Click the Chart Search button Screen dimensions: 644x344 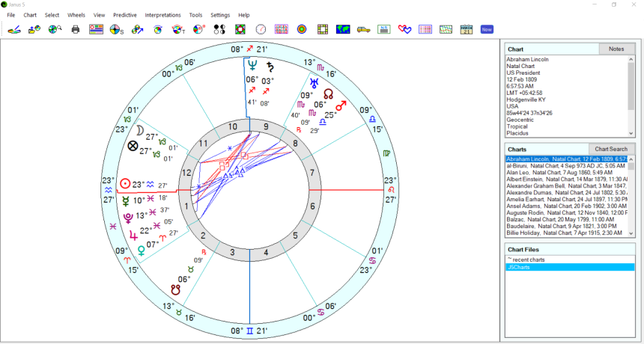(610, 149)
